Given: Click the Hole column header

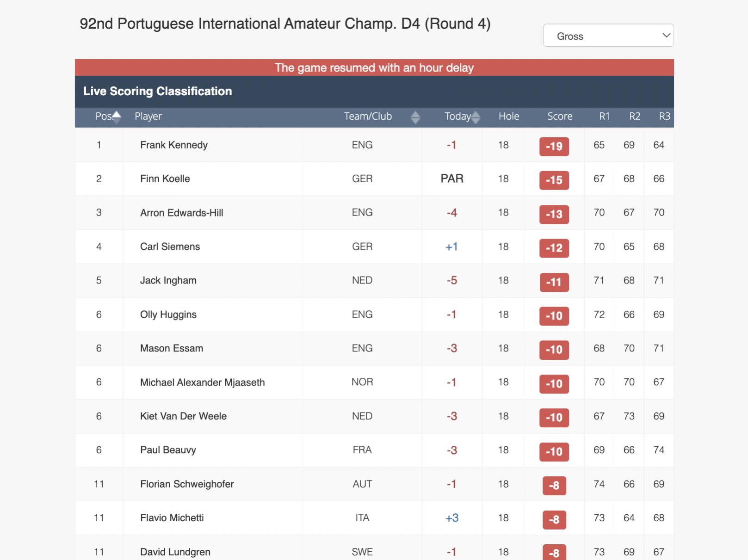Looking at the screenshot, I should pos(508,117).
